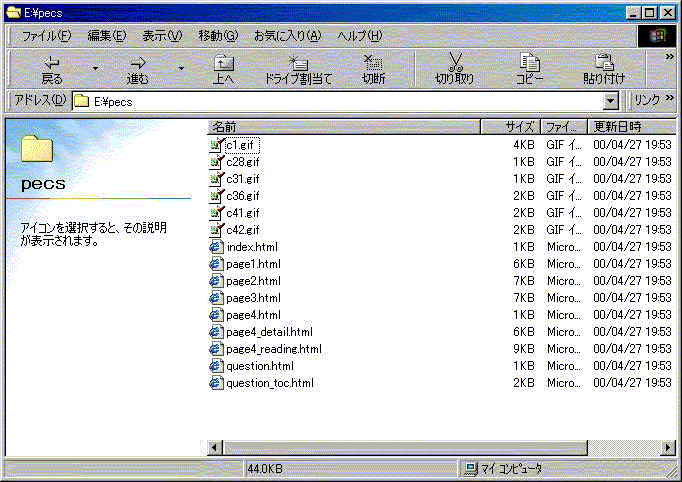The image size is (682, 482).
Task: Click the Forward (進む) toolbar button
Action: click(x=137, y=70)
